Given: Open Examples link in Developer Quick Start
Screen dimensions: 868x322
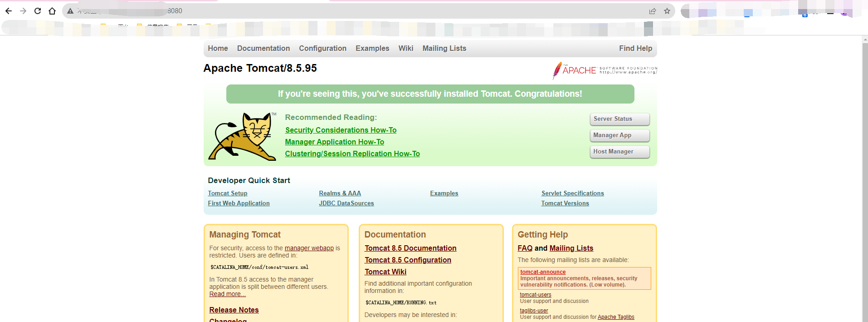Looking at the screenshot, I should [x=444, y=193].
